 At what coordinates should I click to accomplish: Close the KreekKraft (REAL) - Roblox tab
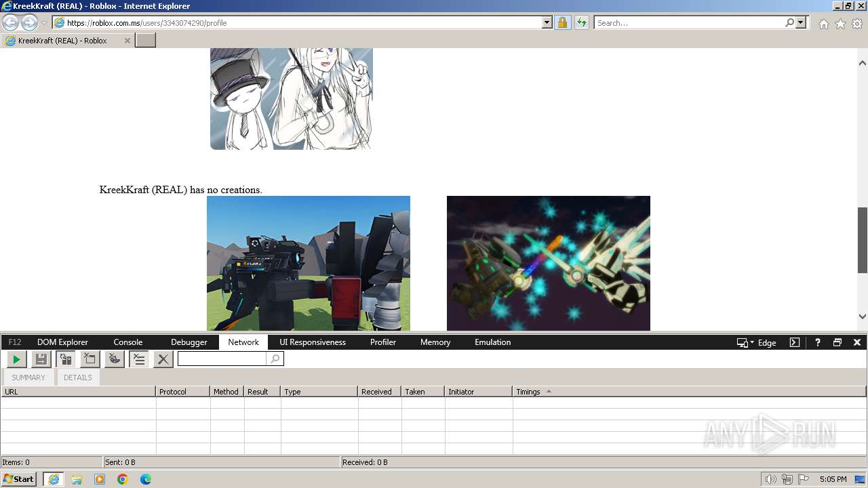tap(127, 41)
